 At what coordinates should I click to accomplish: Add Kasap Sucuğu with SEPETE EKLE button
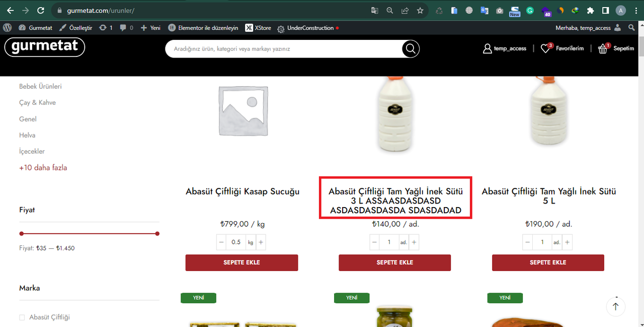(242, 263)
